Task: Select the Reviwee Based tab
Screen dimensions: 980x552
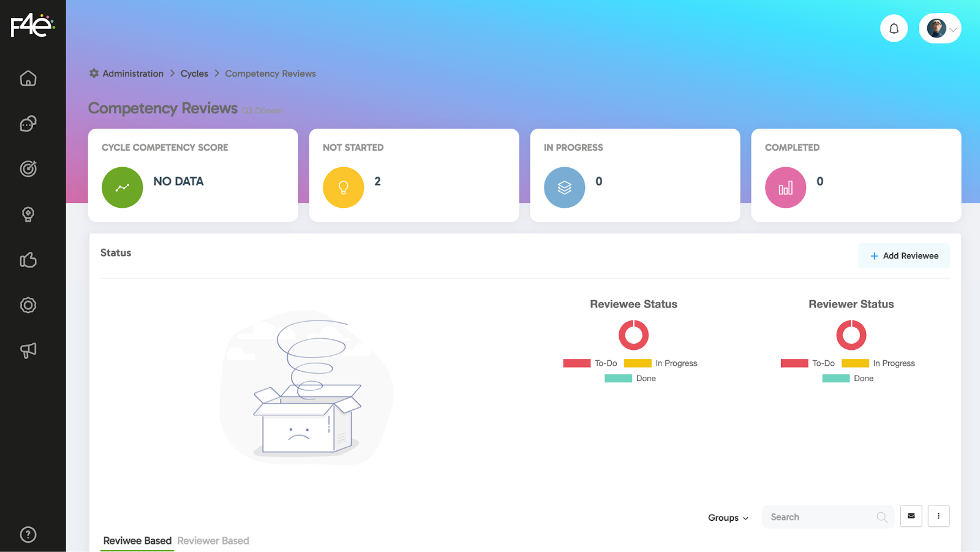Action: click(x=137, y=540)
